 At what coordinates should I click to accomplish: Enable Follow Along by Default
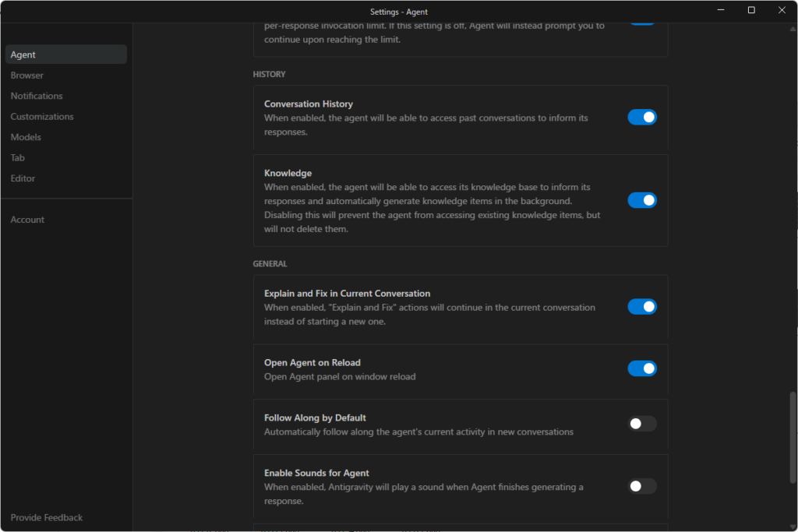(642, 424)
